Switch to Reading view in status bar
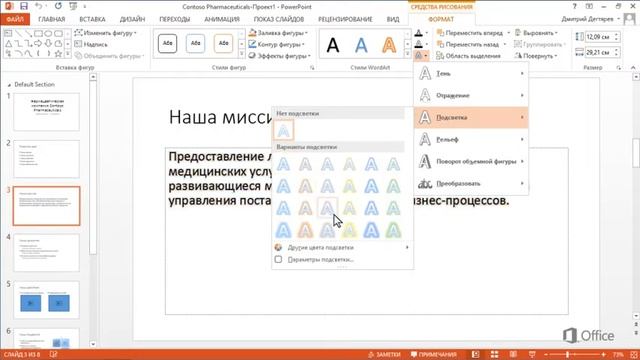 513,354
